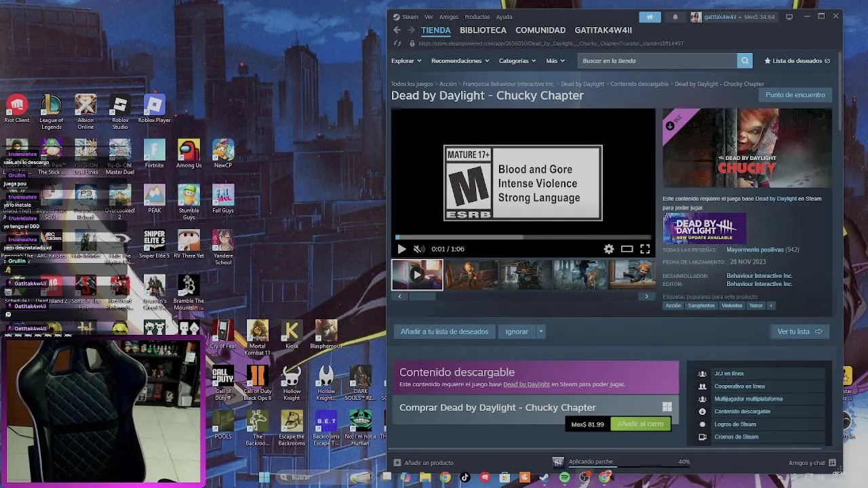The image size is (868, 488).
Task: Open Lista de deseados link
Action: [797, 60]
